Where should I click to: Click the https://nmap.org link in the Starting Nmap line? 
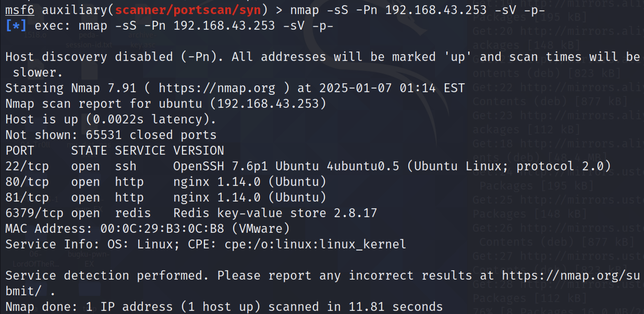pos(217,88)
